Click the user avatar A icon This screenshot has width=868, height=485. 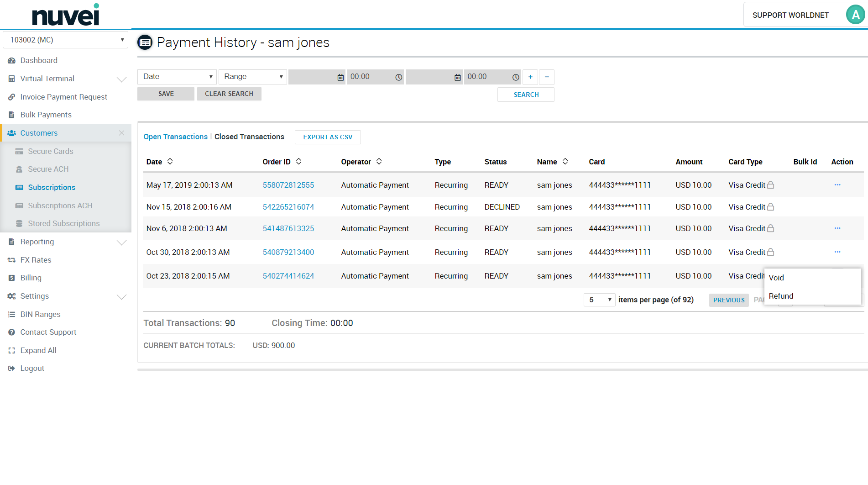pos(855,15)
